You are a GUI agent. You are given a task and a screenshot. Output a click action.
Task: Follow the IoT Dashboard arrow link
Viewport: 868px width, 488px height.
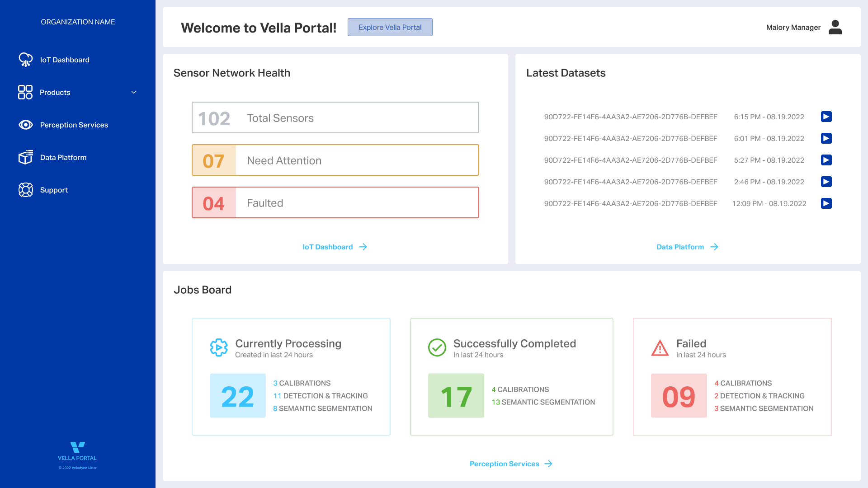(335, 247)
